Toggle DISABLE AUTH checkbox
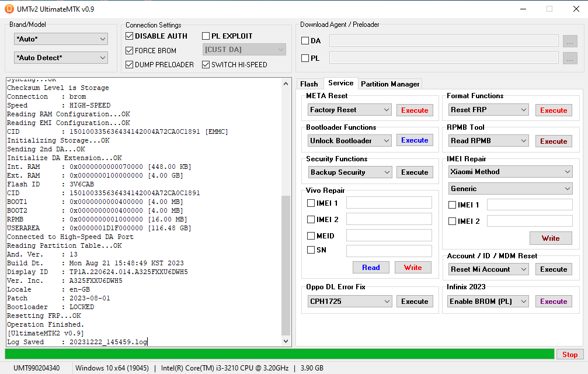 pyautogui.click(x=130, y=36)
